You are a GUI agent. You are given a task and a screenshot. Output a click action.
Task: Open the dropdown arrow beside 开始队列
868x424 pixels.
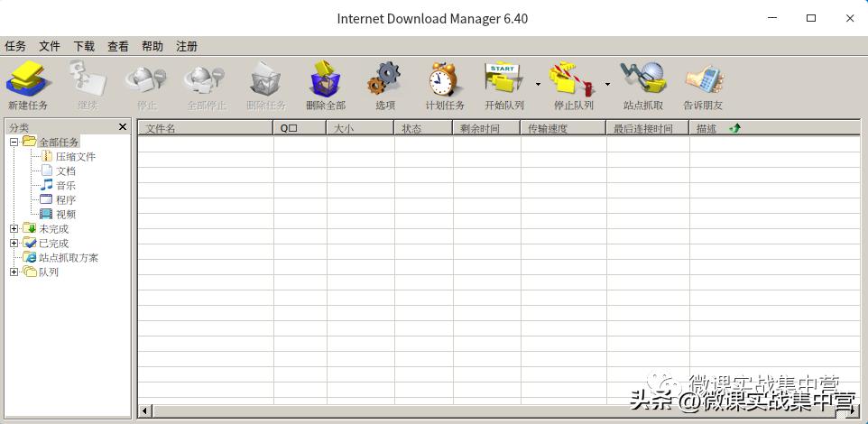[x=538, y=84]
